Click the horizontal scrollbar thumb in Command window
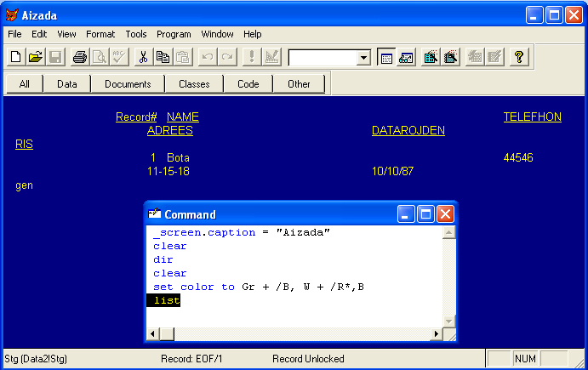Viewport: 588px width, 370px height. coord(167,334)
